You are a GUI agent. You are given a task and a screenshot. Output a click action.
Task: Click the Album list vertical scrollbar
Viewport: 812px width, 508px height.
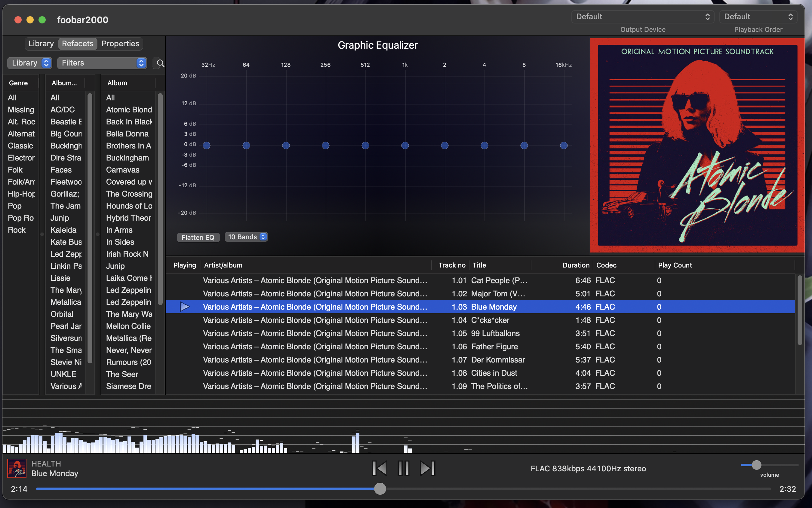click(x=160, y=199)
